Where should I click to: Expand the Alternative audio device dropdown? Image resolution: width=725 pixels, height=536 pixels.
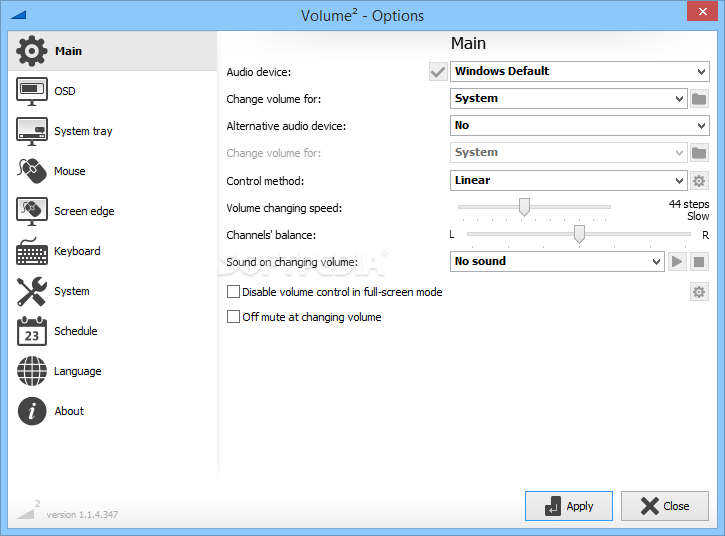pyautogui.click(x=580, y=125)
